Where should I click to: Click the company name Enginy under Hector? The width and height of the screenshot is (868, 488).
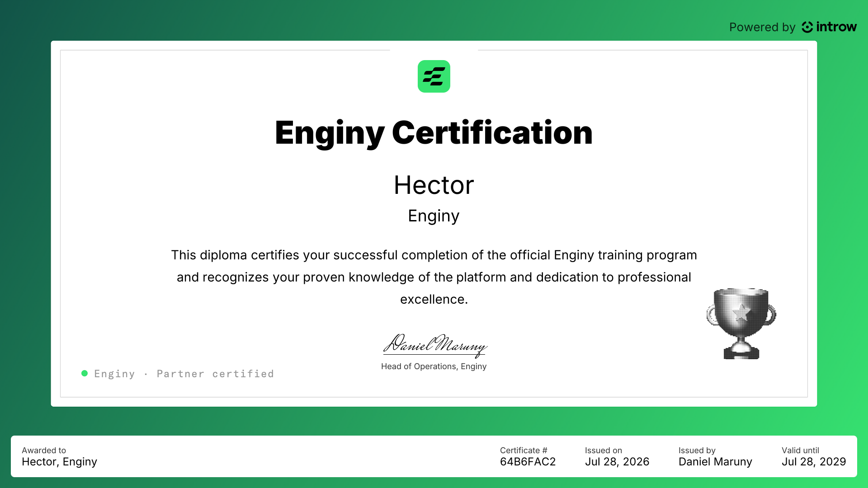[x=434, y=216]
